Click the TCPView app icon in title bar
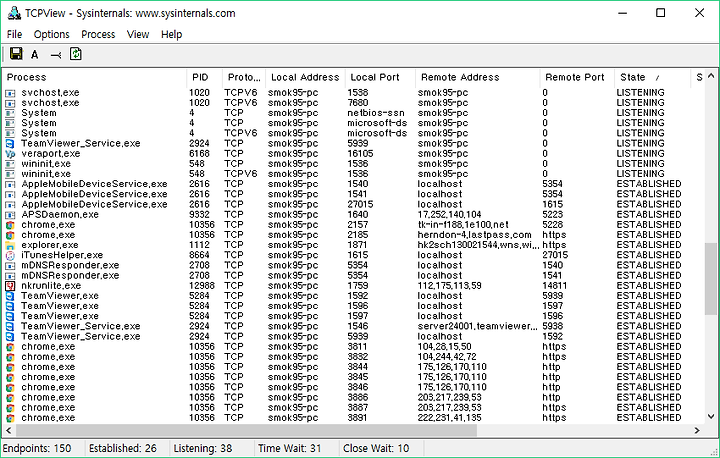Viewport: 720px width, 458px height. click(x=14, y=13)
